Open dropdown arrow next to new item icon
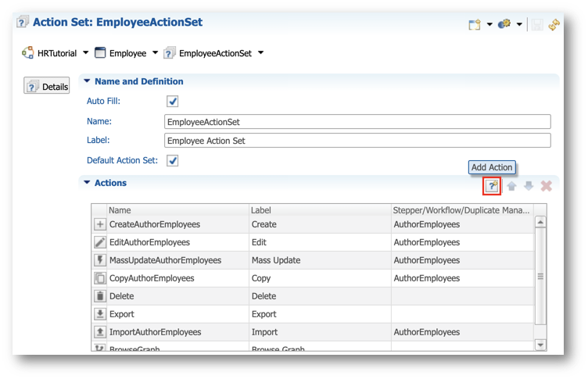 pos(489,24)
